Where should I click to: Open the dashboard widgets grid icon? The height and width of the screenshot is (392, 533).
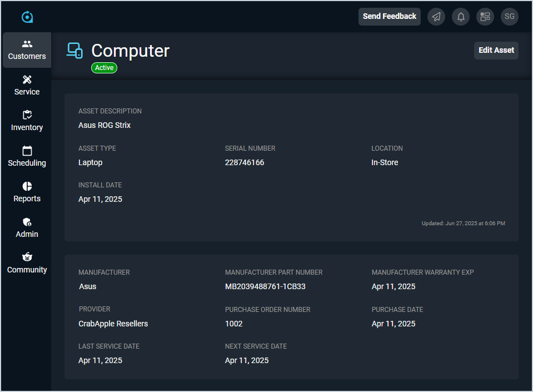pos(485,17)
